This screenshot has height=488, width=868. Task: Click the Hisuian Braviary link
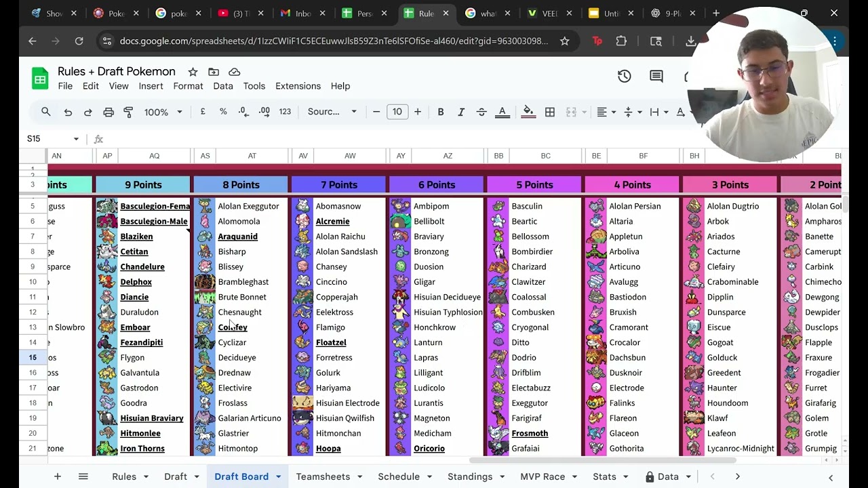pos(152,418)
